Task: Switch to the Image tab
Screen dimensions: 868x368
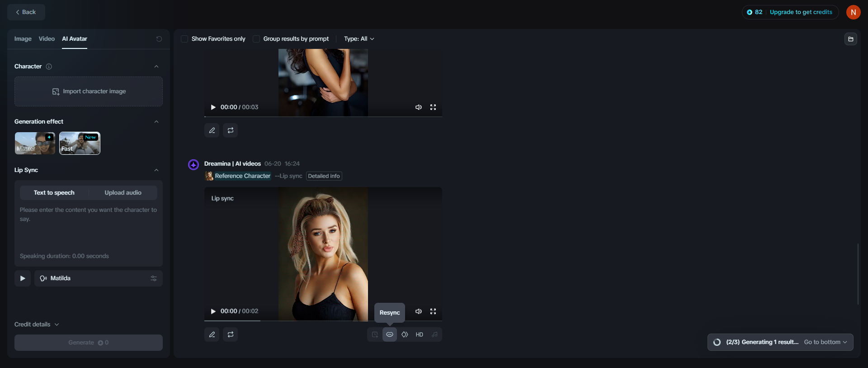Action: coord(23,39)
